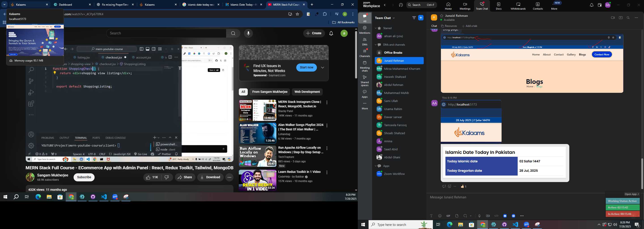644x229 pixels.
Task: Download the YouTube video
Action: [210, 177]
